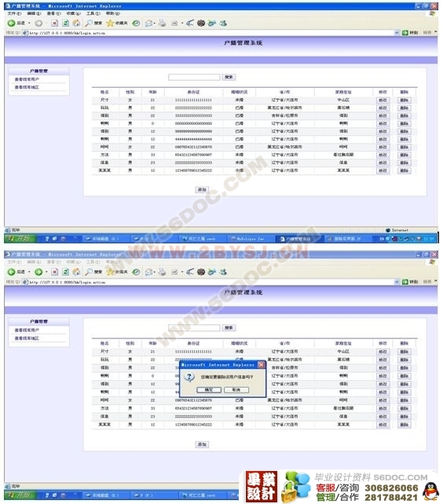443x504 pixels.
Task: Click 添加 button below upper table
Action: [x=202, y=190]
